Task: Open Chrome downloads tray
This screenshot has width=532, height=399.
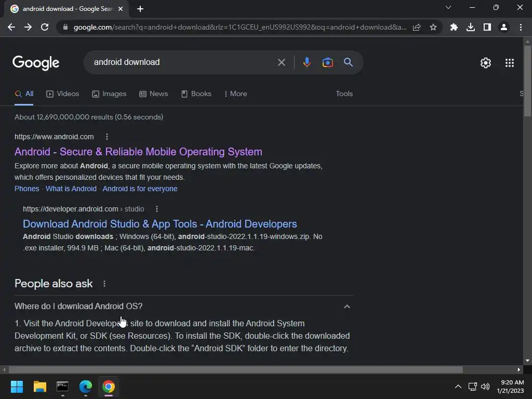Action: click(x=470, y=27)
